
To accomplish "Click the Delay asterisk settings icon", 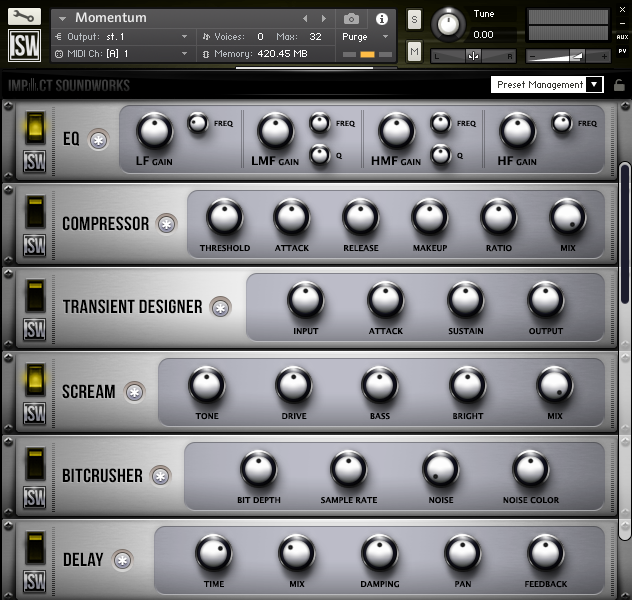I will click(123, 560).
